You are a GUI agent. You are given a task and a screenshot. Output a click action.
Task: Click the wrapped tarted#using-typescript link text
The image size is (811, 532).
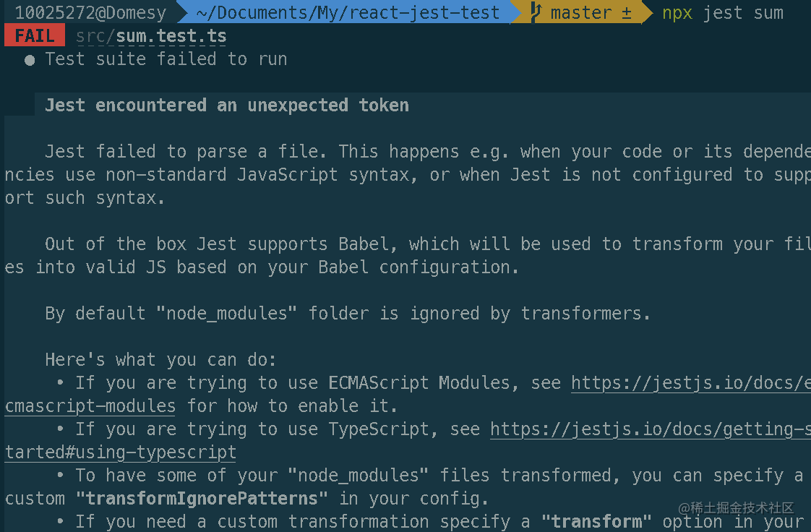(121, 453)
